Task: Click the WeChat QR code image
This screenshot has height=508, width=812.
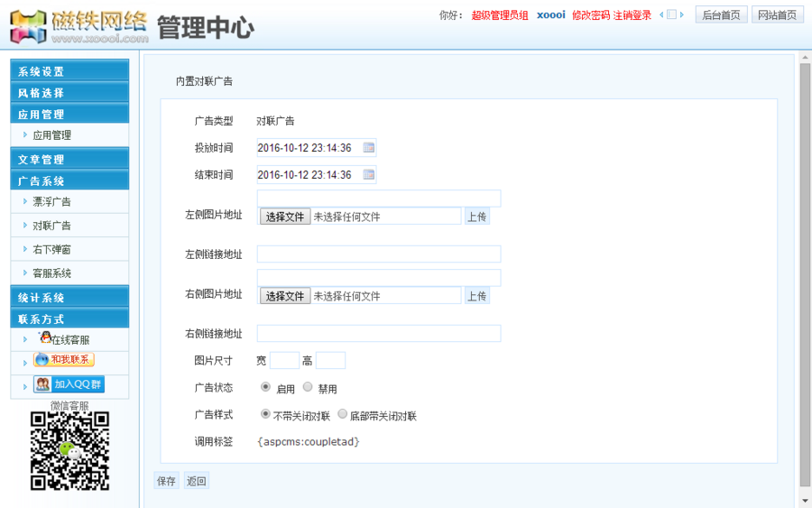Action: point(69,451)
